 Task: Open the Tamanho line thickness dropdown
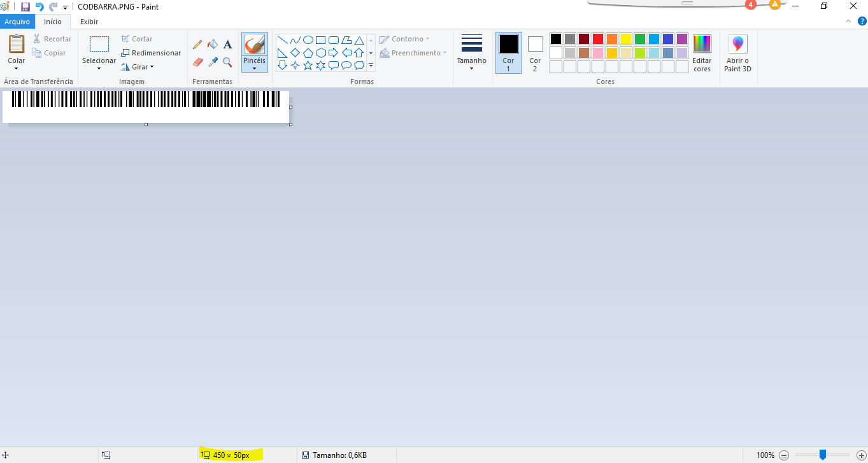pos(472,53)
